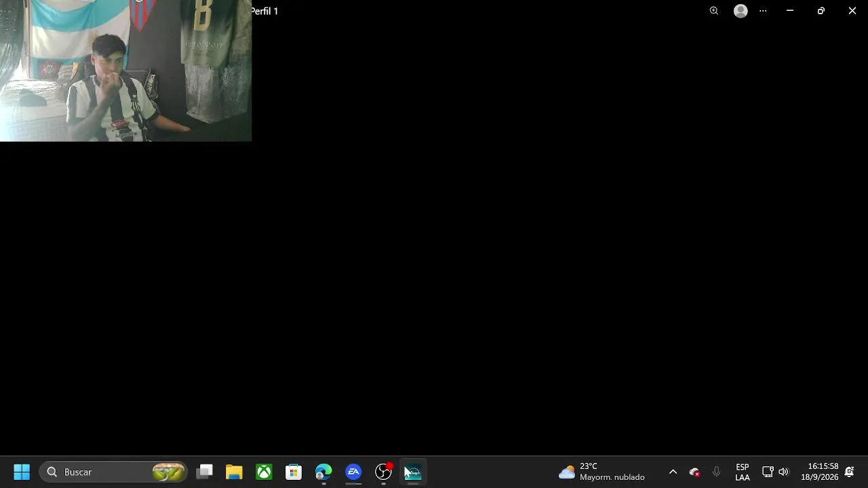
Task: Open the notification center bell icon
Action: tap(849, 472)
